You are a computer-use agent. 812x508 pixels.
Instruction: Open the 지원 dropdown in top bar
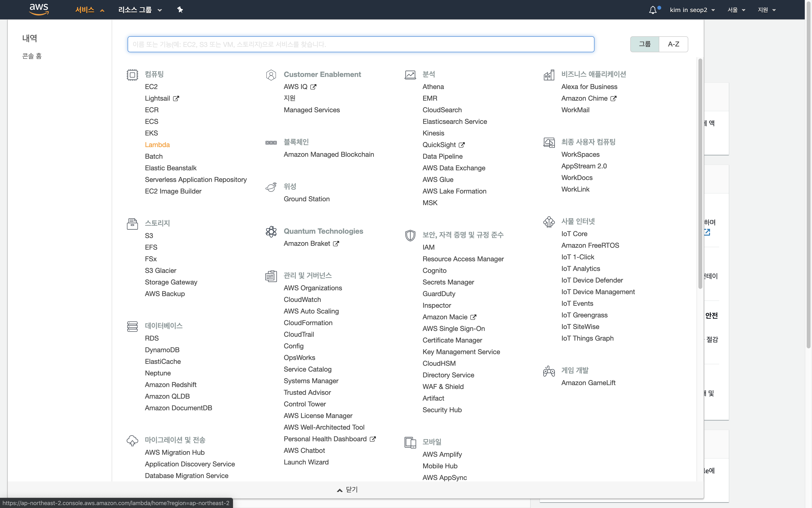coord(767,10)
